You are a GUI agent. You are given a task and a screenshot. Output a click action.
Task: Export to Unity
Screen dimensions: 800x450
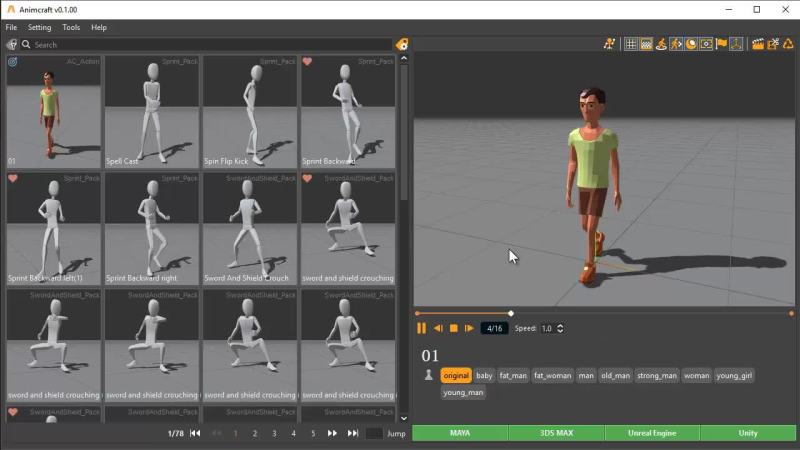pyautogui.click(x=748, y=433)
